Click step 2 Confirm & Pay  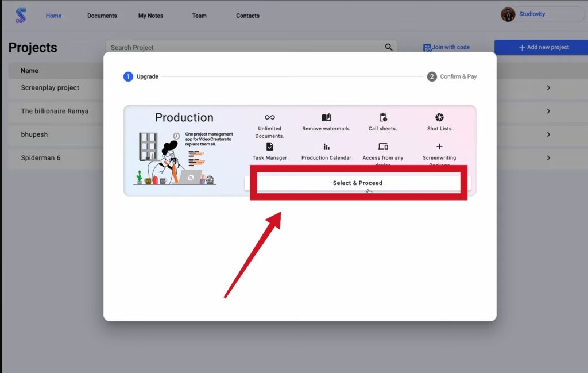(x=452, y=76)
